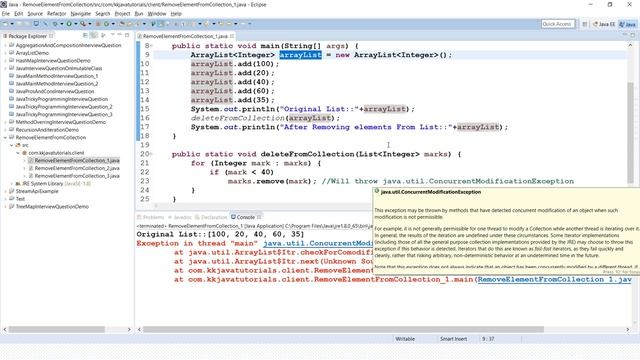Fold the deleteFromCollection method at line 20
Screen dimensions: 640x360
pos(151,154)
